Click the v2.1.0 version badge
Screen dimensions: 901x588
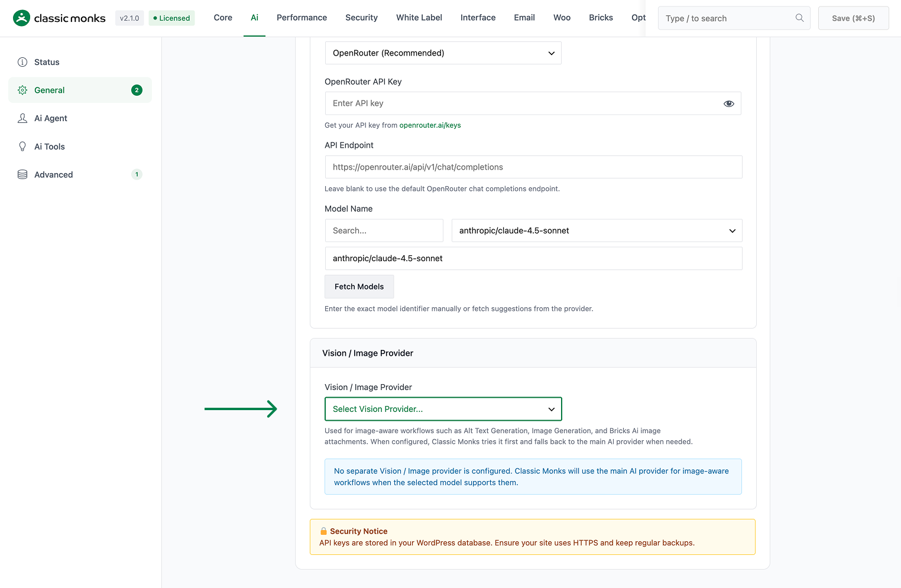coord(129,18)
